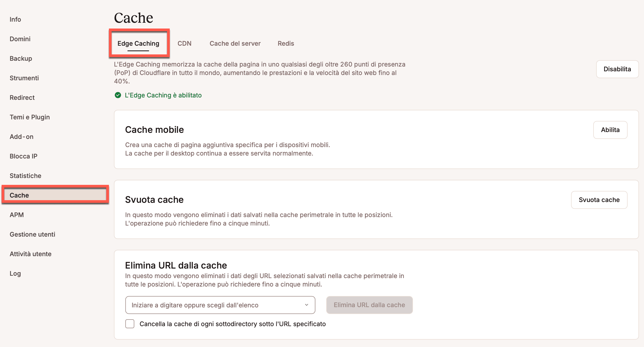Switch to the CDN tab

coord(184,44)
